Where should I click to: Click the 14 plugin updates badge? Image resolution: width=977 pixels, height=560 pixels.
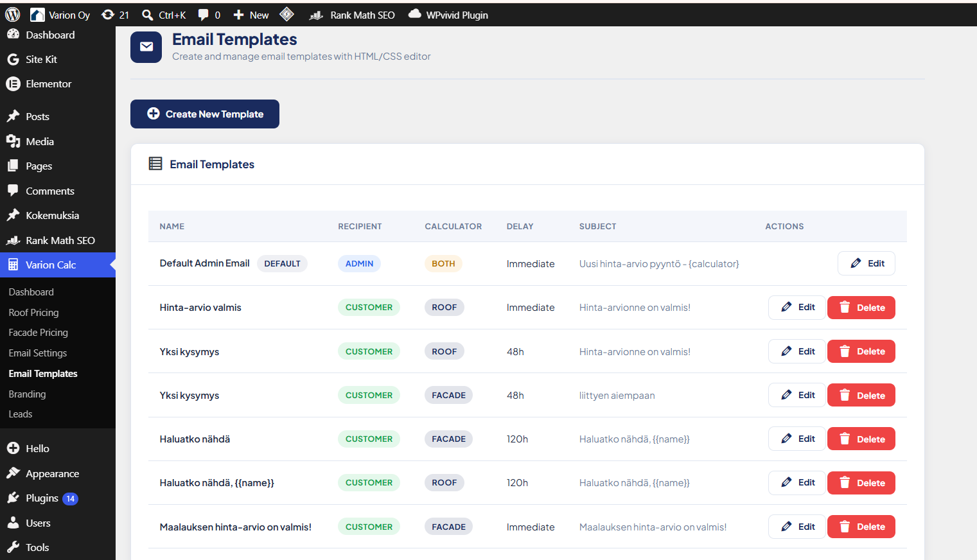point(70,498)
